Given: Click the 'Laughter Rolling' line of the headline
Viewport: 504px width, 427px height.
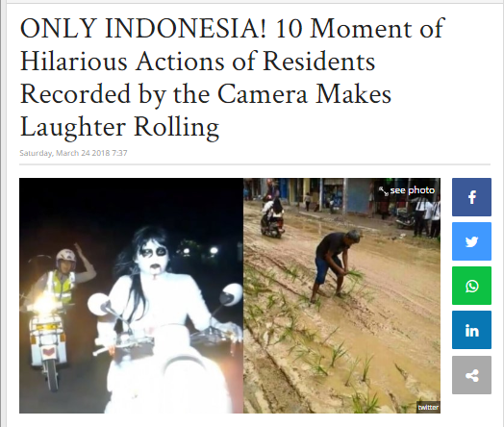Looking at the screenshot, I should pos(119,127).
